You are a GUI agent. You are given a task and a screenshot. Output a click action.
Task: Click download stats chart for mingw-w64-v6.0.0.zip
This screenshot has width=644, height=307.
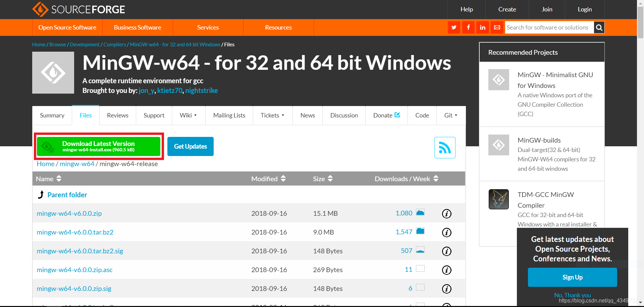tap(420, 212)
